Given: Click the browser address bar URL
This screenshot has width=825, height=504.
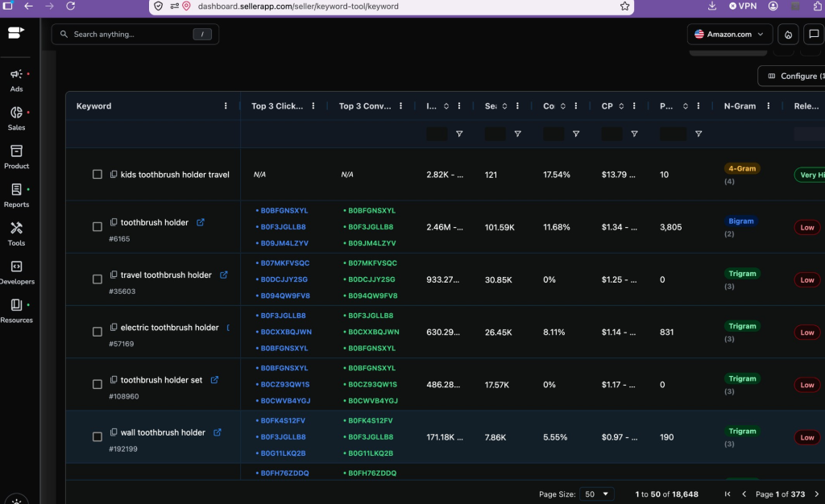Looking at the screenshot, I should click(x=298, y=6).
